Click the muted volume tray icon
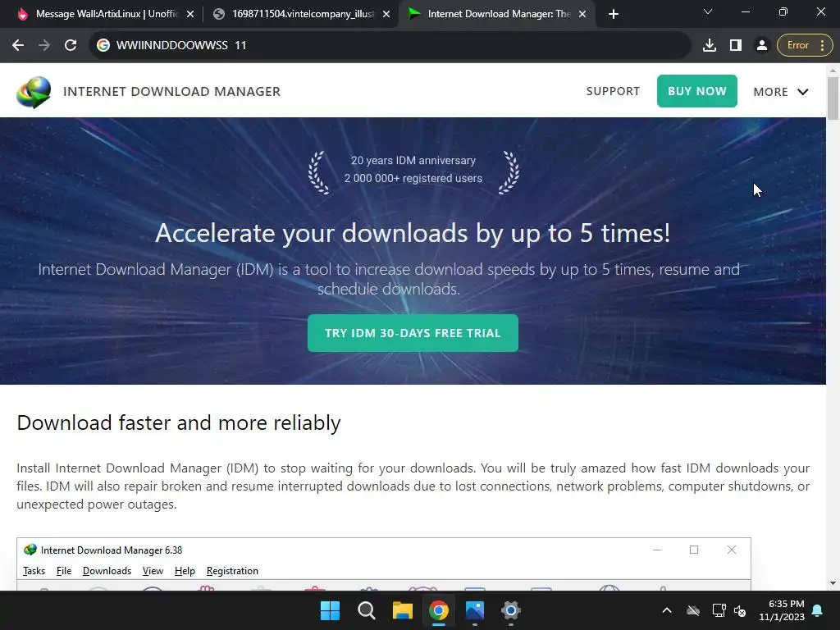 pos(740,610)
